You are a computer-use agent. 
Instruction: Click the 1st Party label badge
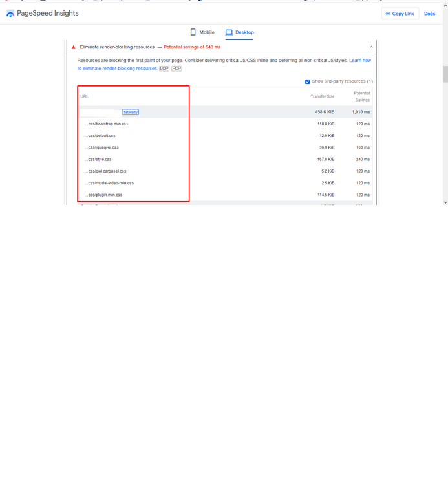click(131, 112)
